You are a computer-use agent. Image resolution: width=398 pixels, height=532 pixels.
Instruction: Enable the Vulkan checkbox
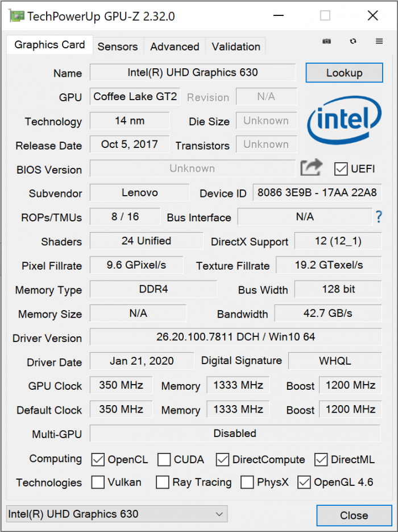point(98,482)
